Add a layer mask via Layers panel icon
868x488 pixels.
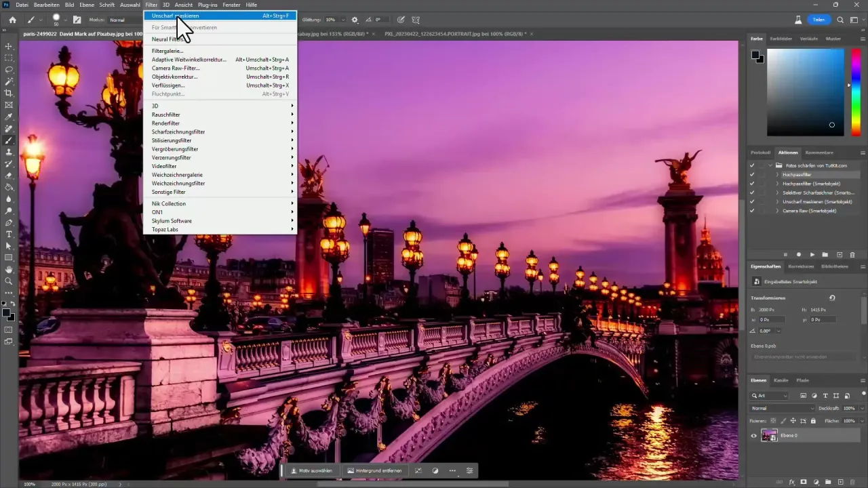[802, 482]
